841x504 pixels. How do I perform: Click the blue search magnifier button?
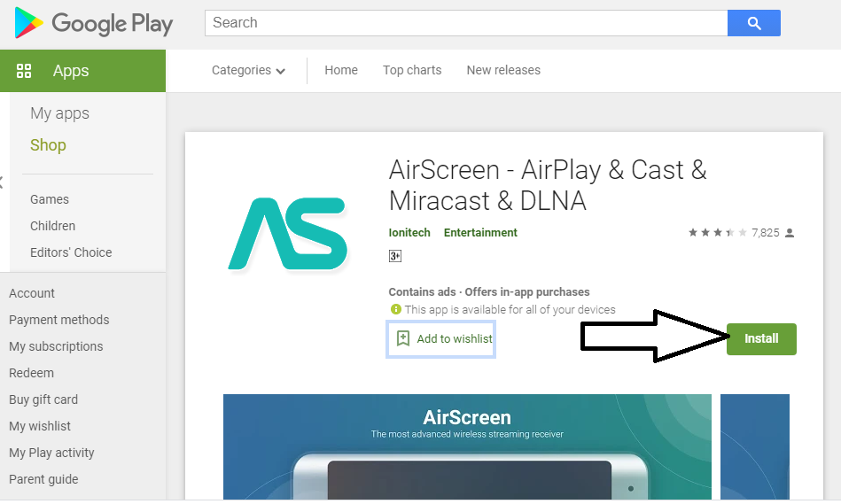(753, 23)
